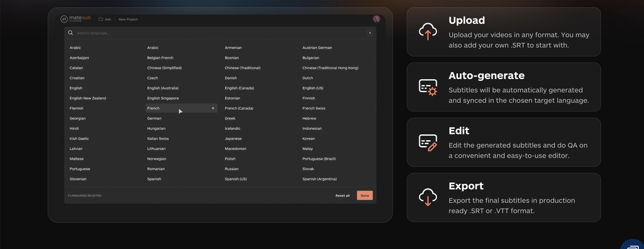Select English (Australia)
644x249 pixels.
click(x=163, y=88)
